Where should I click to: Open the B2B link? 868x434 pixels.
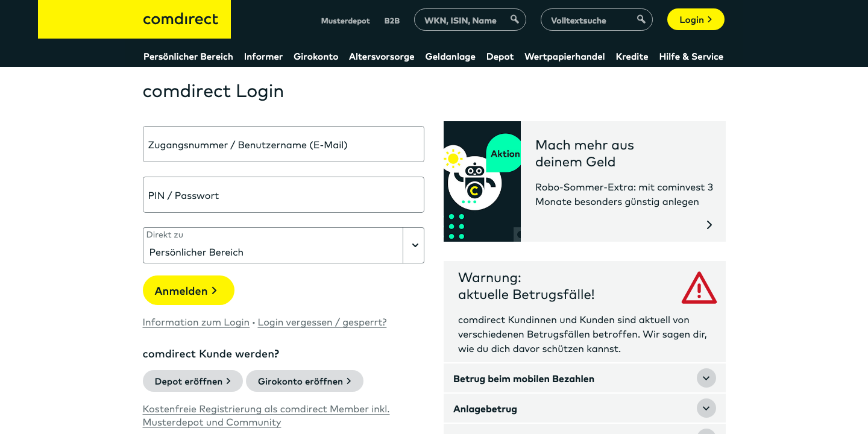coord(392,20)
